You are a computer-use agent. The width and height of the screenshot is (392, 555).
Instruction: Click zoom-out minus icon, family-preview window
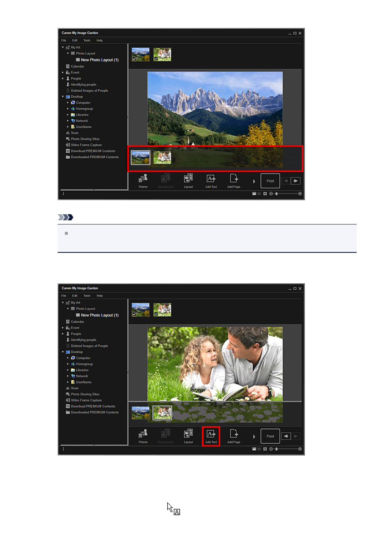point(271,449)
